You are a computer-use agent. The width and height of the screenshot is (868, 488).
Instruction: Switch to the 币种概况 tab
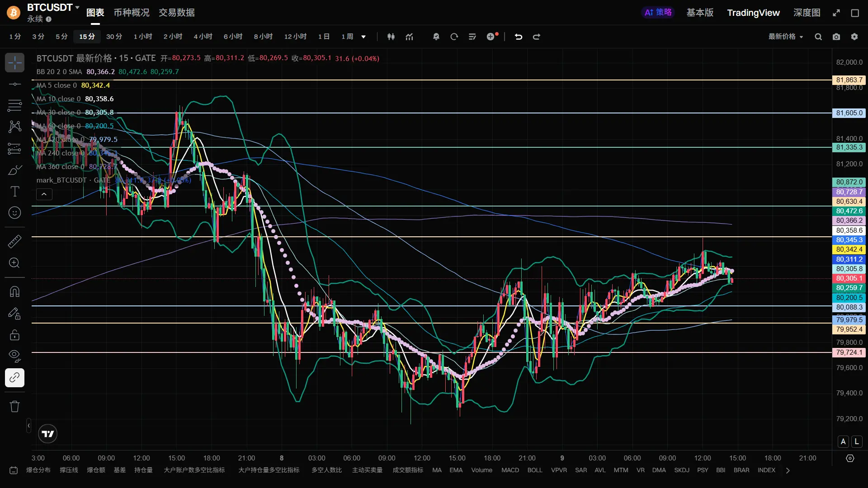pyautogui.click(x=132, y=13)
